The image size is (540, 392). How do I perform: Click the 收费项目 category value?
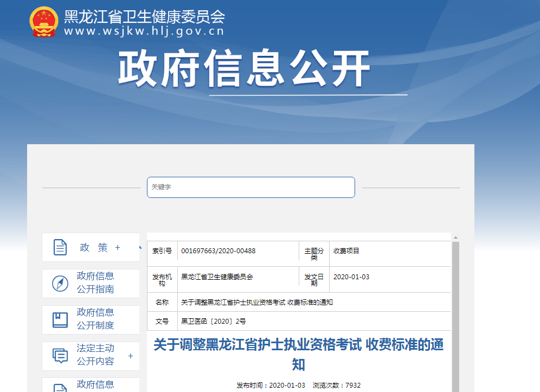346,251
